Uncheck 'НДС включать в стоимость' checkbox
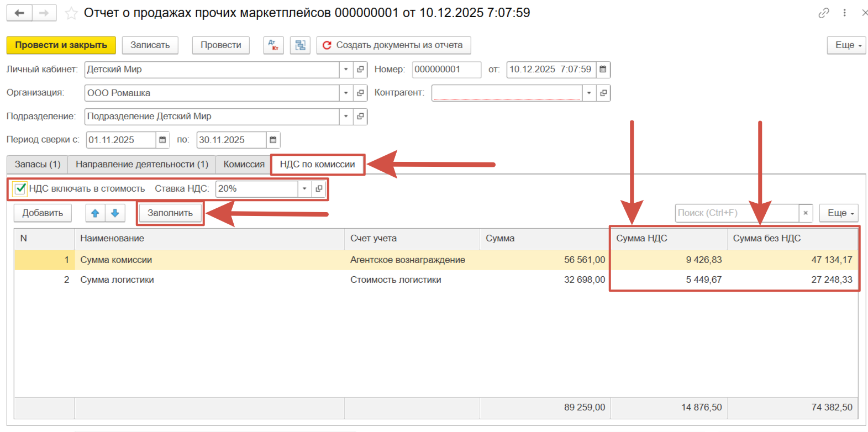The image size is (868, 432). [20, 189]
